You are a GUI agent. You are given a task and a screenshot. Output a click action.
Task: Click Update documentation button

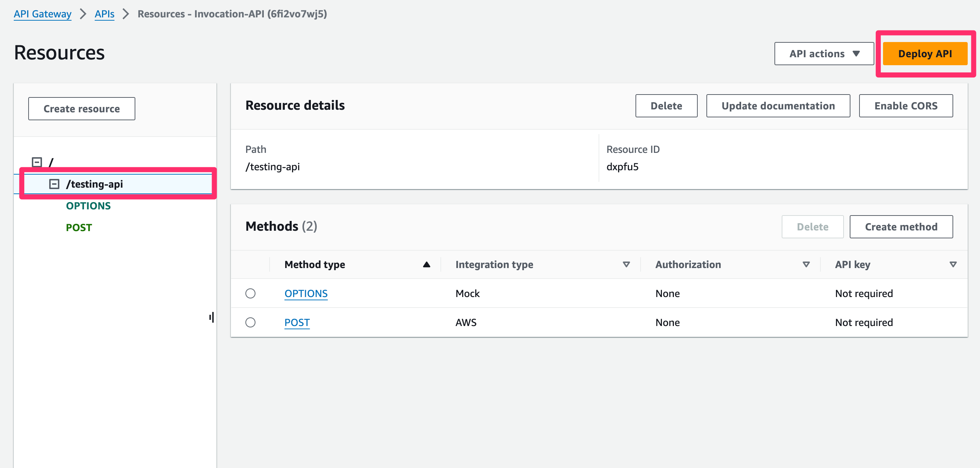coord(778,106)
